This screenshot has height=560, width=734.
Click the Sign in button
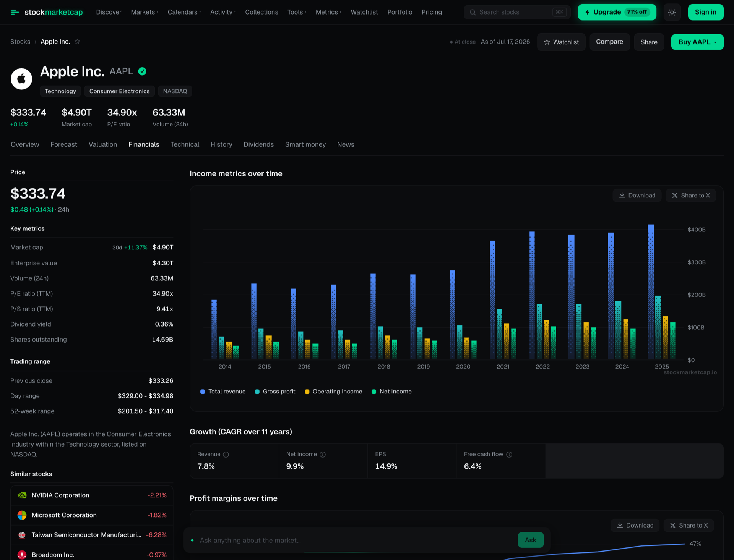pos(706,12)
